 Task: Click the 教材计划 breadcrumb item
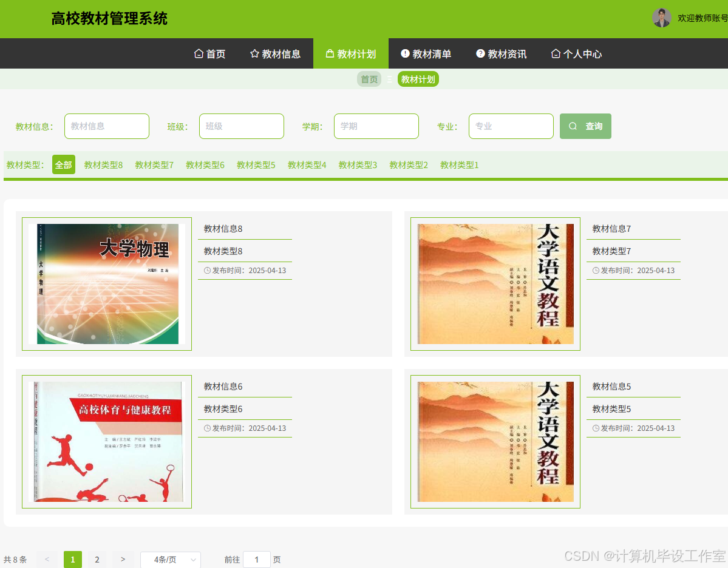418,79
